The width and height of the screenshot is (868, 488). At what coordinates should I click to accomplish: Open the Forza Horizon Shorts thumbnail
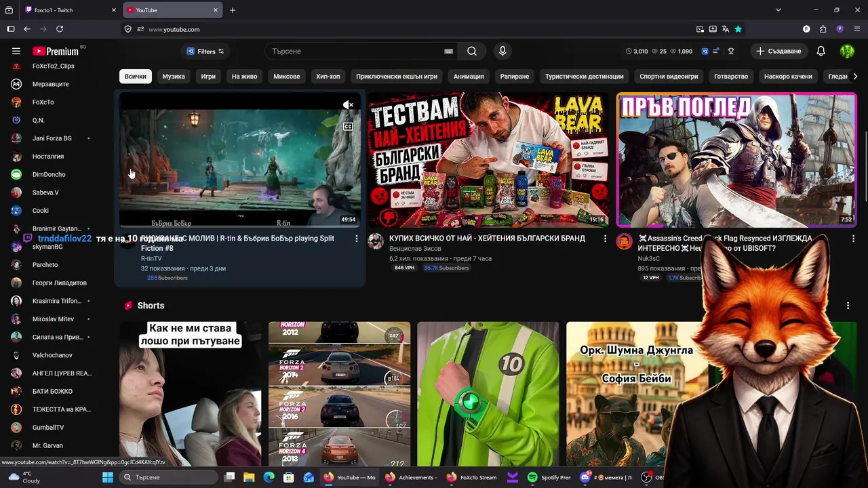pos(339,394)
